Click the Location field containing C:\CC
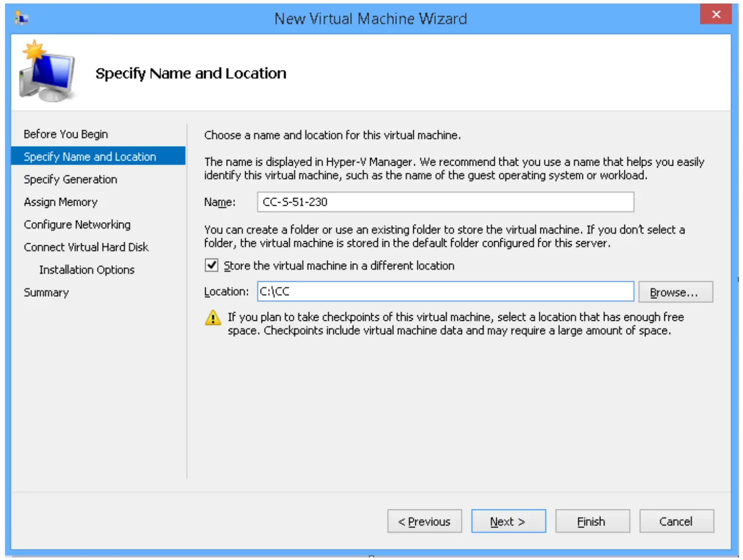This screenshot has width=743, height=560. pyautogui.click(x=445, y=291)
